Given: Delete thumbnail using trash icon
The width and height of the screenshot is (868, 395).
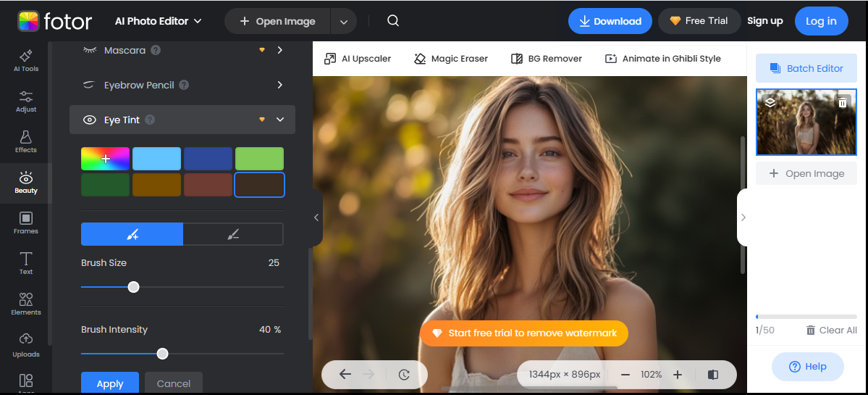Looking at the screenshot, I should [842, 102].
